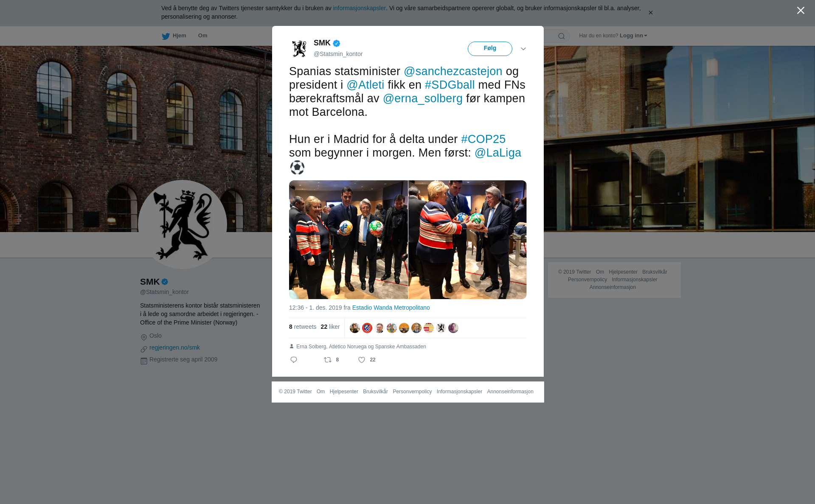The image size is (815, 504).
Task: Go to the Hjem tab
Action: pos(174,36)
